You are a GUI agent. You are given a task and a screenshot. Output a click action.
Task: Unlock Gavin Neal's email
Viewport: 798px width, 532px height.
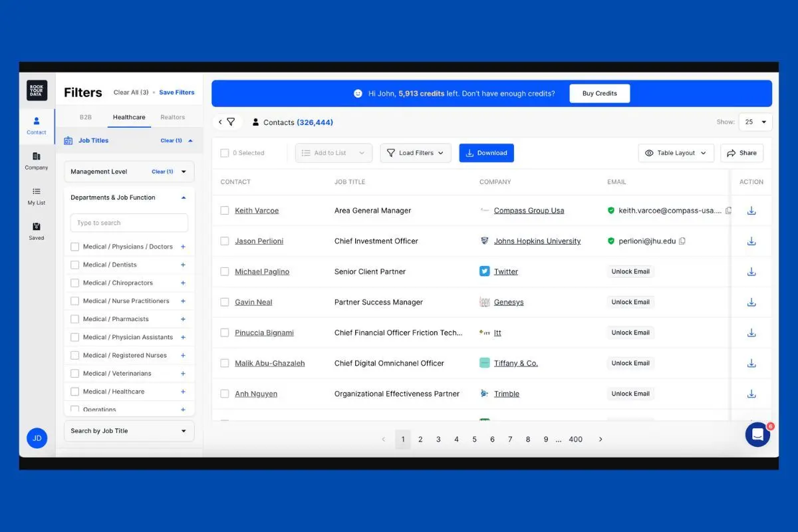630,303
